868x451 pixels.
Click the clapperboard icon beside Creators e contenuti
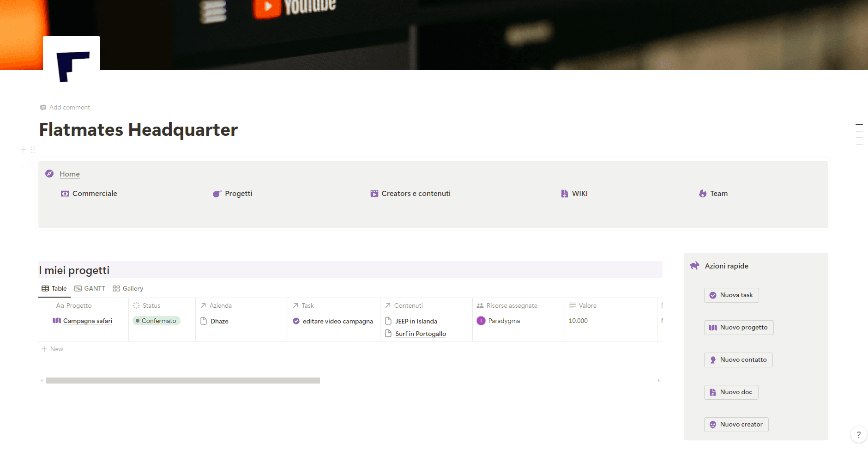374,194
